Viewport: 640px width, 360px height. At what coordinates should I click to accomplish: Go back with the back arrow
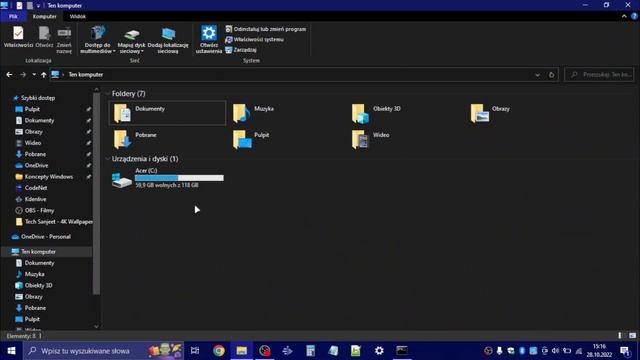click(9, 75)
